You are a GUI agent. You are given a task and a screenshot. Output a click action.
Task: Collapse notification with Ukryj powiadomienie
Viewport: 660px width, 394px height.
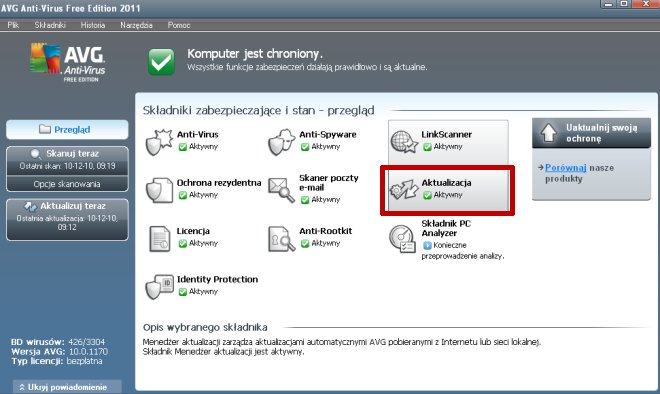67,387
